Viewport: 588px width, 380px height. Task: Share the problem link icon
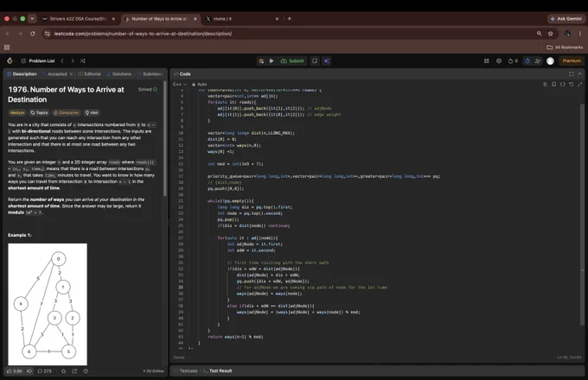pos(74,371)
